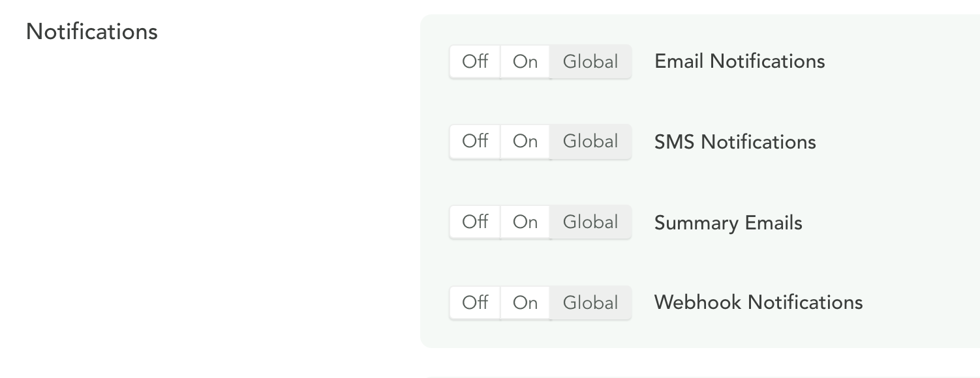980x378 pixels.
Task: Use Global setting for Webhook Notifications
Action: tap(590, 303)
